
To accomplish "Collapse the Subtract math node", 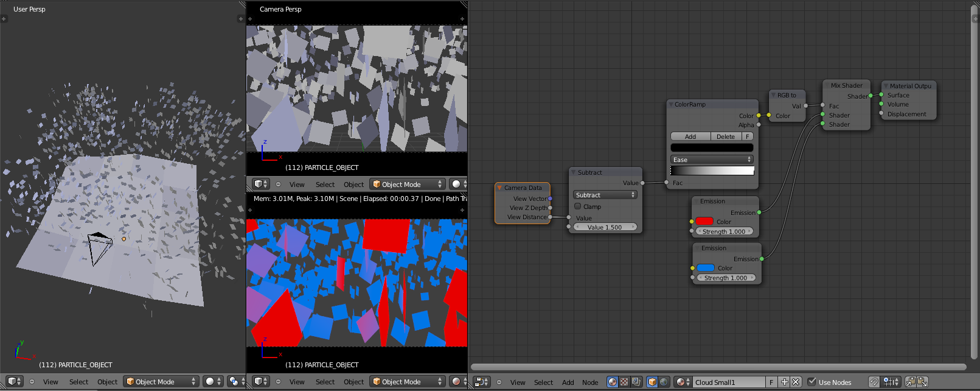I will pyautogui.click(x=574, y=172).
